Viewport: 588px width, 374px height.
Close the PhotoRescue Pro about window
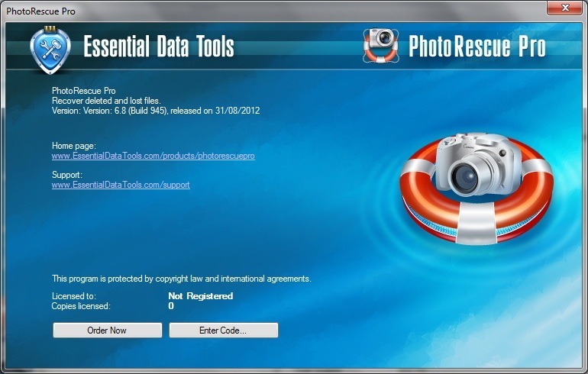pyautogui.click(x=565, y=8)
